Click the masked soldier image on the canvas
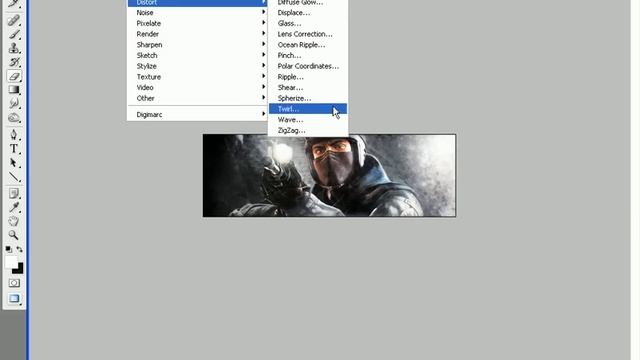 (329, 176)
